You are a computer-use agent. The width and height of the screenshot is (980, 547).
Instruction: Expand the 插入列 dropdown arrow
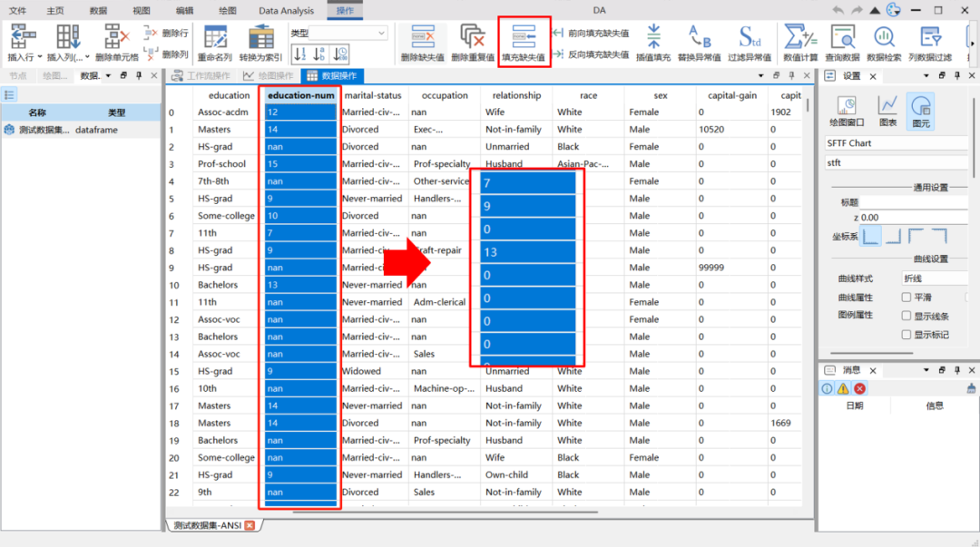(87, 57)
